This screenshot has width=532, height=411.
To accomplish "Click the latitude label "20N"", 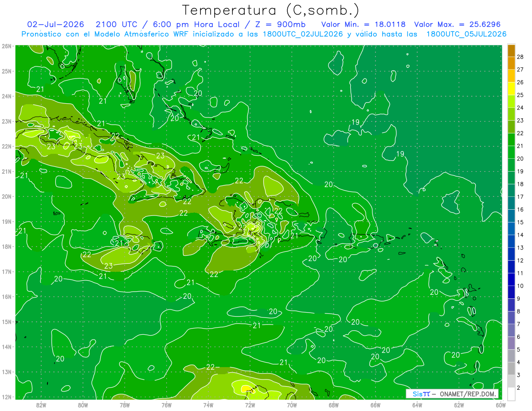I will pyautogui.click(x=6, y=196).
